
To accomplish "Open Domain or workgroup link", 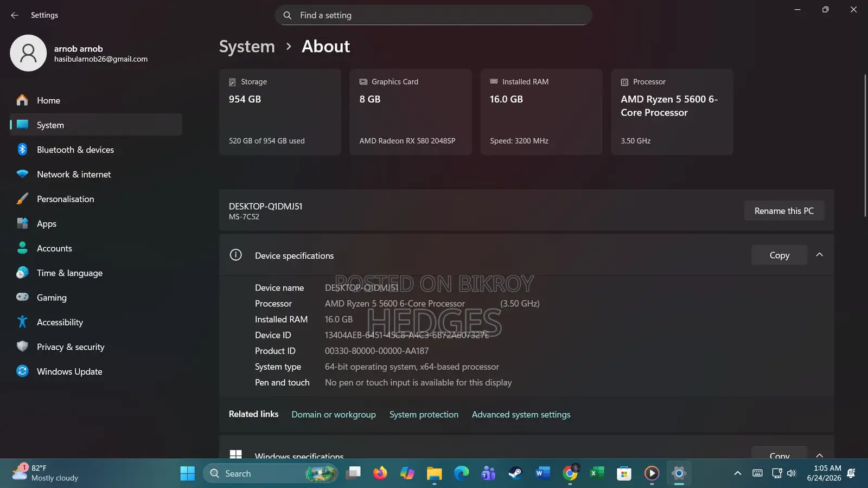I will [x=334, y=414].
